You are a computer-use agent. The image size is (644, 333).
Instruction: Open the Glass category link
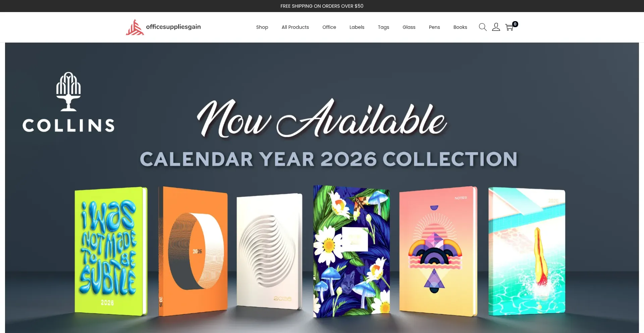click(409, 27)
